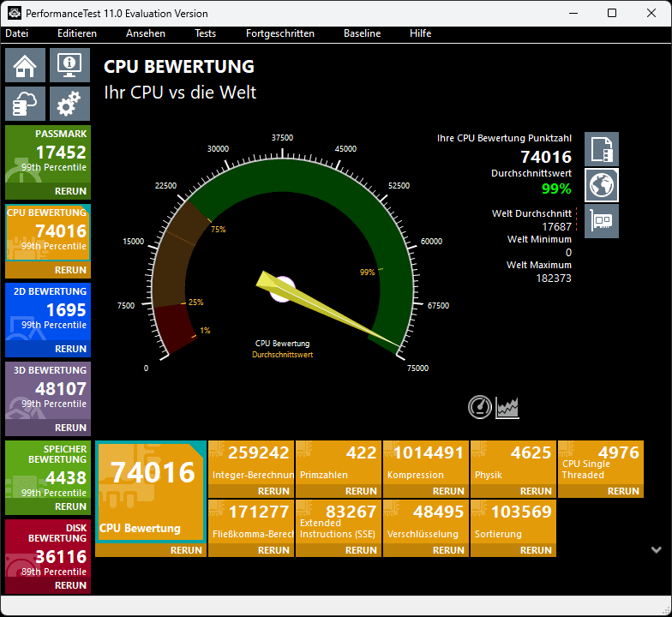The width and height of the screenshot is (672, 617).
Task: Select the CPU Bewertung 74016 sidebar tile
Action: click(x=48, y=233)
